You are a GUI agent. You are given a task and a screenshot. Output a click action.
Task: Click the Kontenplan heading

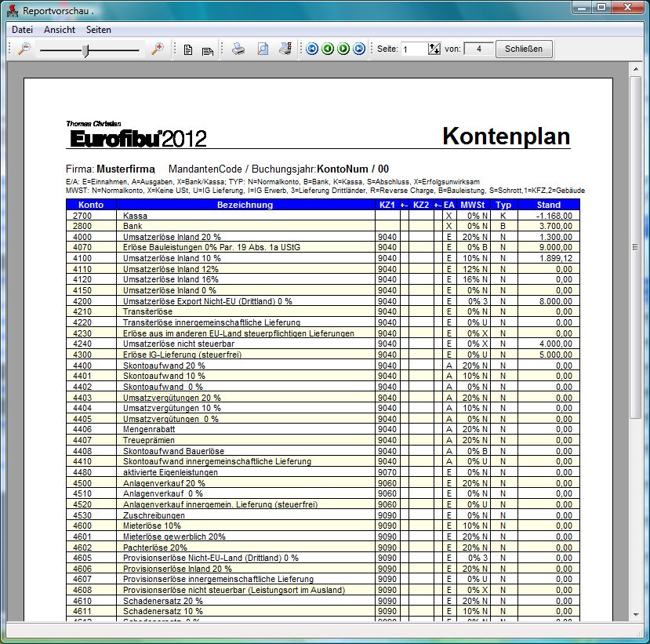point(507,136)
